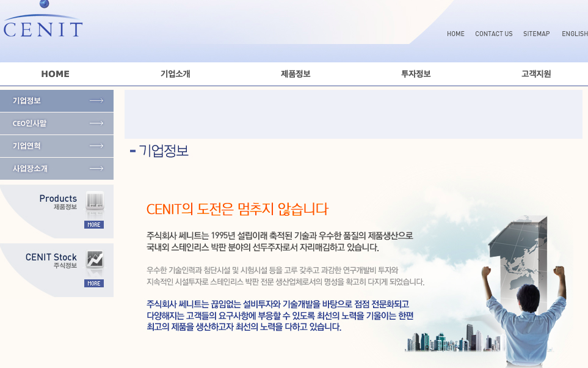
Task: Select HOME in the main navigation
Action: click(55, 74)
